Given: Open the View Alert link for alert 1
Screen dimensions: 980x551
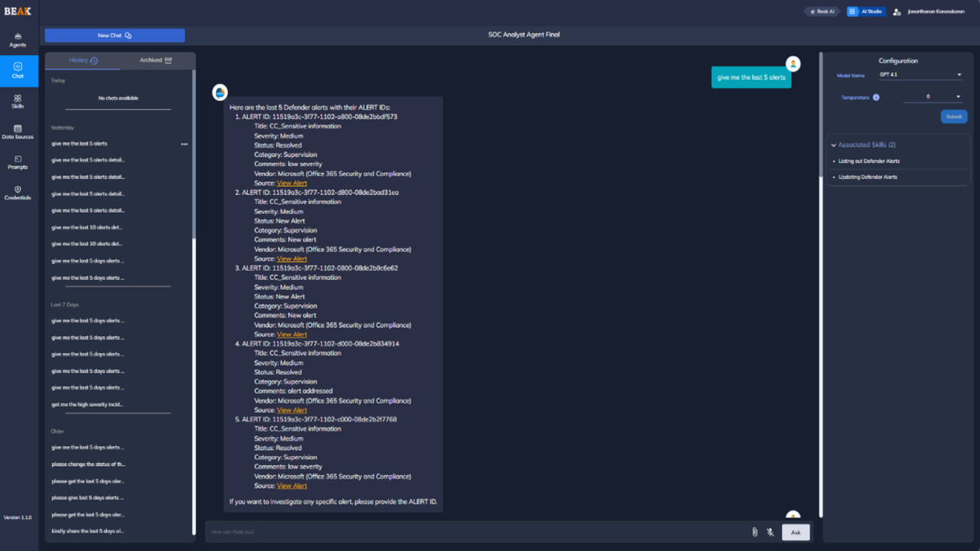Looking at the screenshot, I should tap(292, 184).
